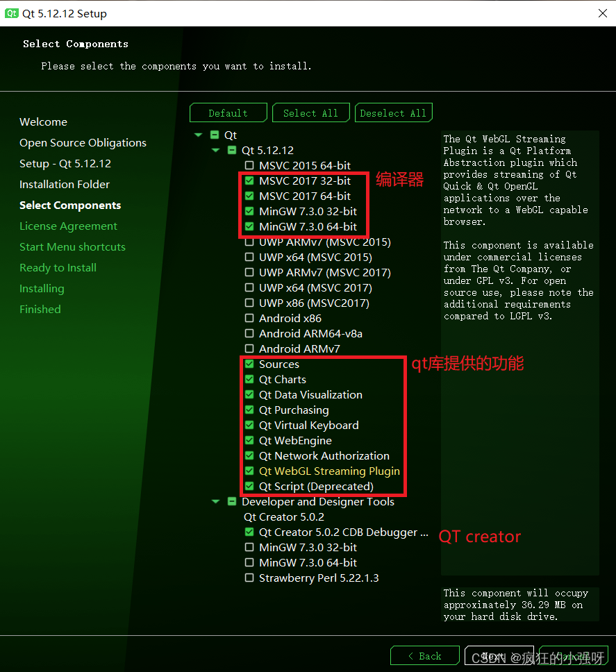
Task: Select the Qt WebGL Streaming Plugin label
Action: (329, 471)
